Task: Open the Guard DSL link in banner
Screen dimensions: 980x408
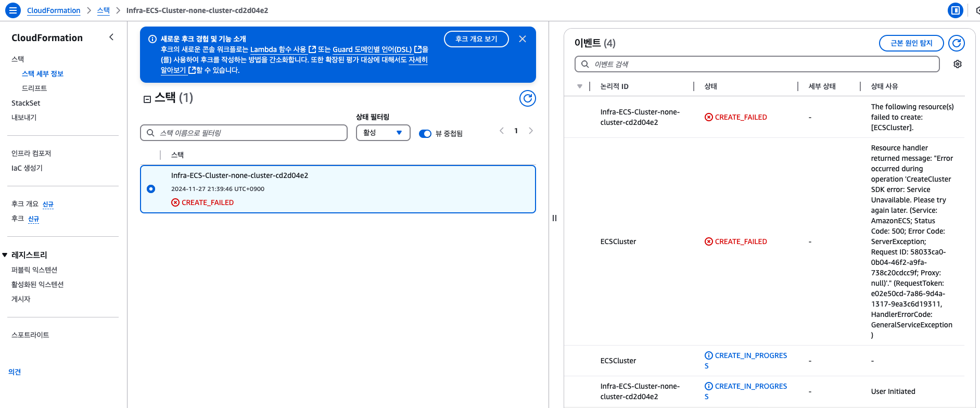Action: pos(377,49)
